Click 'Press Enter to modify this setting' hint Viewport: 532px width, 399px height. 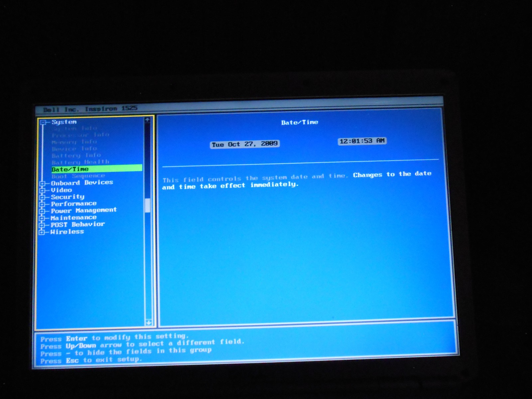[x=114, y=337]
